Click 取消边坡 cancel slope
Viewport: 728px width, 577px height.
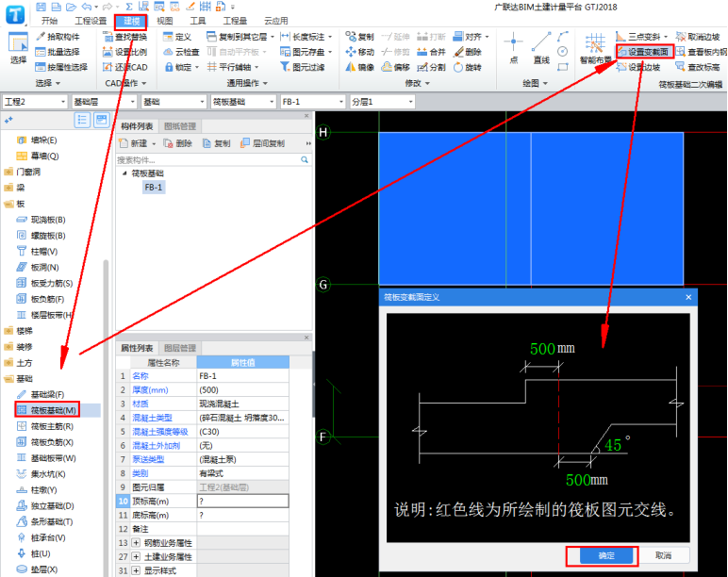click(x=698, y=37)
